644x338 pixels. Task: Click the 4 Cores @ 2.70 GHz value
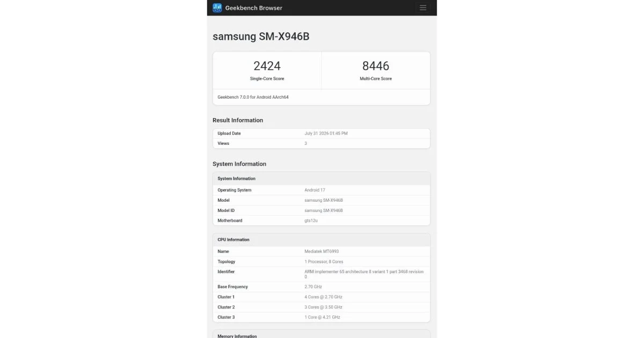(x=323, y=297)
